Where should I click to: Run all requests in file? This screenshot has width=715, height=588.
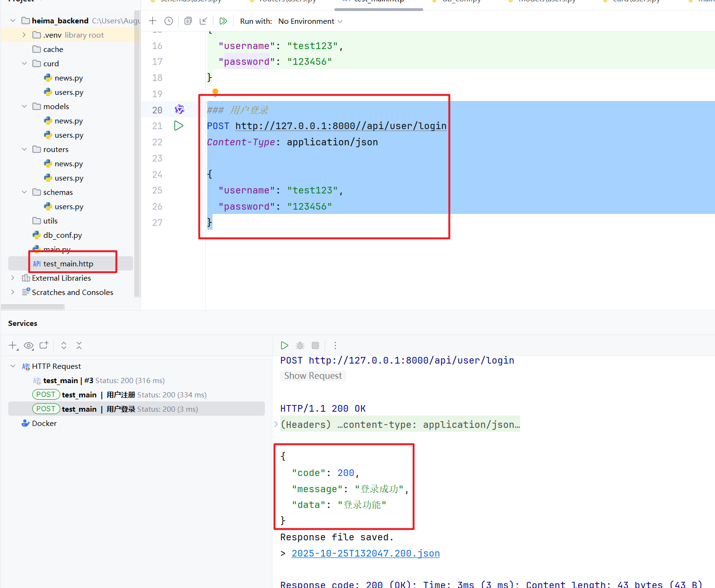point(223,21)
